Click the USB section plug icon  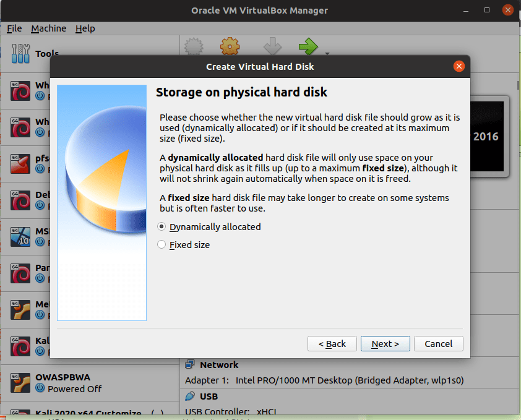(x=191, y=396)
